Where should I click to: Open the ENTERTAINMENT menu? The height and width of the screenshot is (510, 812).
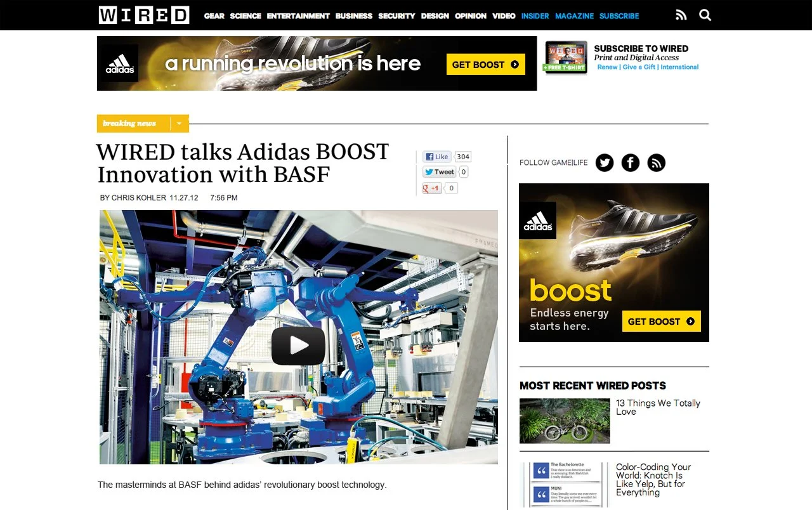coord(298,16)
